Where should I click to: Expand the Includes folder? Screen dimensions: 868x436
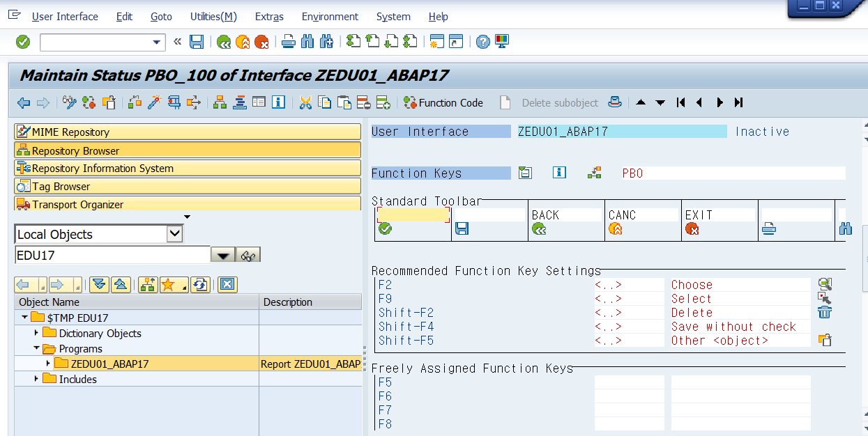(x=36, y=379)
